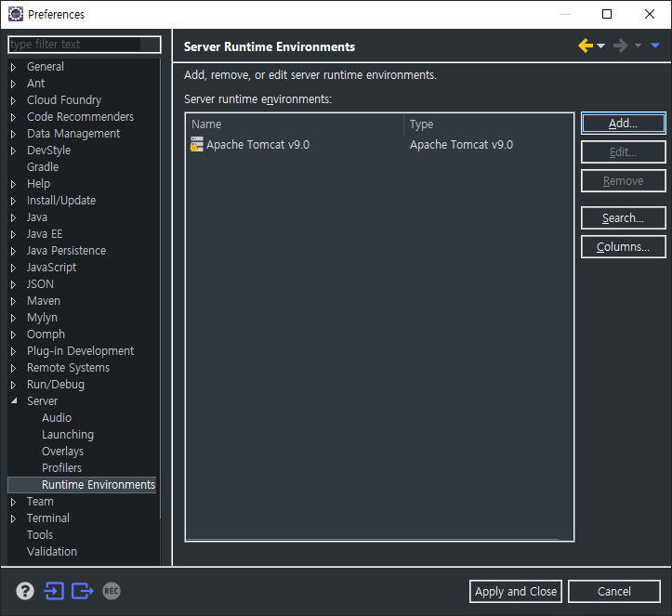Expand the Java EE node
The width and height of the screenshot is (672, 616).
pos(13,234)
